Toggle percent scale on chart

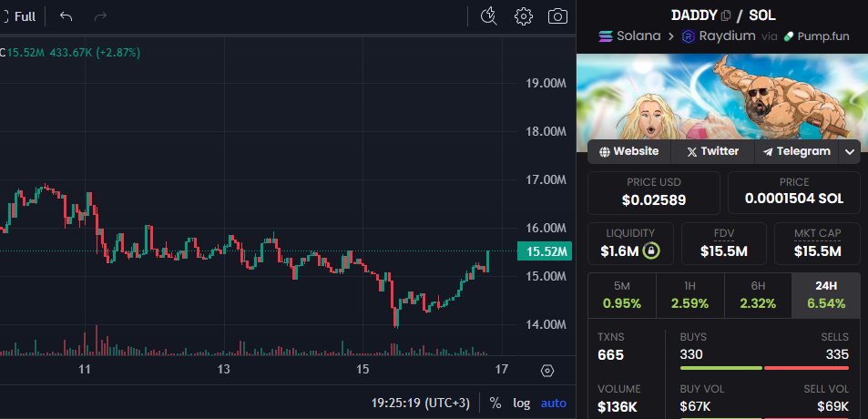(495, 404)
